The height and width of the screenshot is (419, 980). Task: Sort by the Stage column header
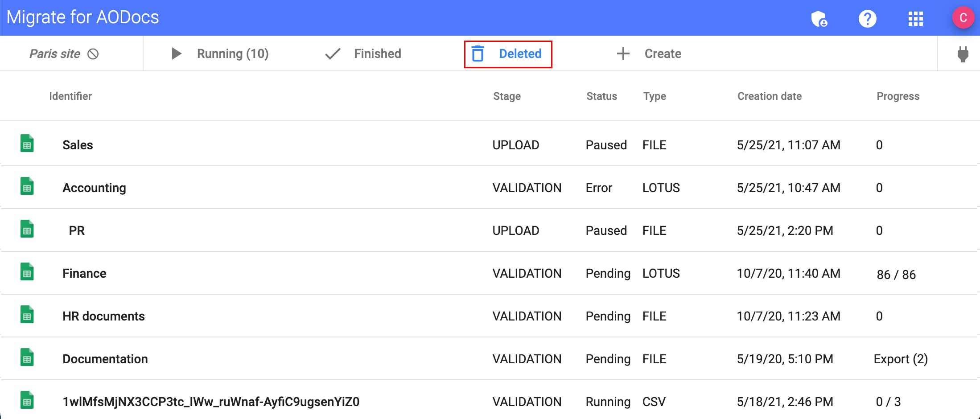tap(507, 96)
